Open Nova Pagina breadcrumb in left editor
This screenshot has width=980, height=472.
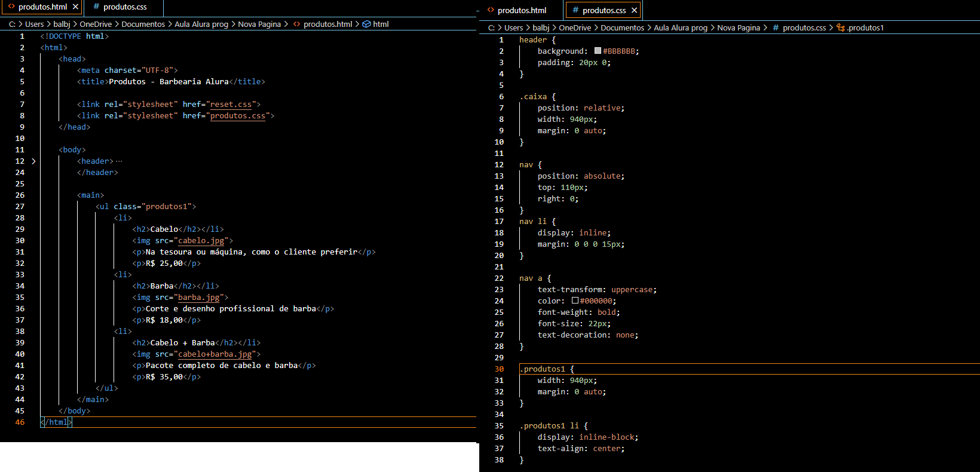coord(259,24)
